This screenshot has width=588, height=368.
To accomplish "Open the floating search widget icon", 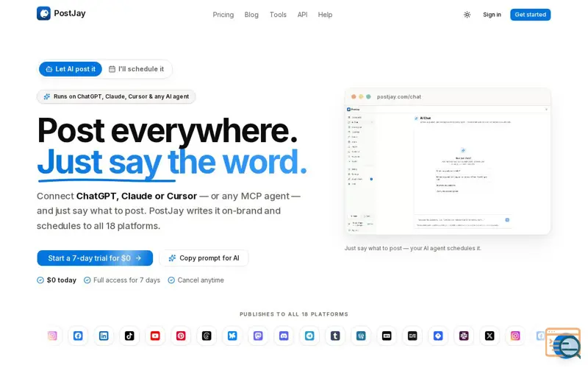I will 563,343.
